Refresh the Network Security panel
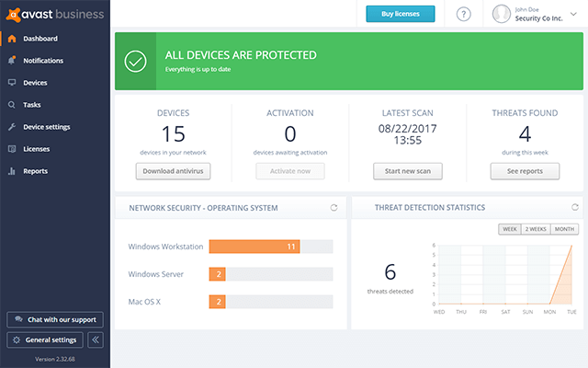Viewport: 588px width, 368px height. [x=334, y=208]
